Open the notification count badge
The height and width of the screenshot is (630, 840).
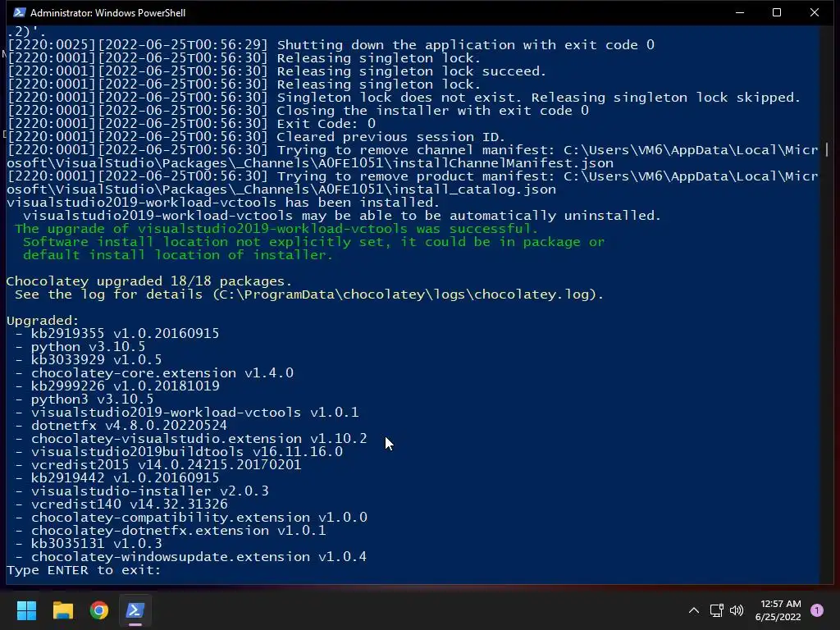(817, 610)
